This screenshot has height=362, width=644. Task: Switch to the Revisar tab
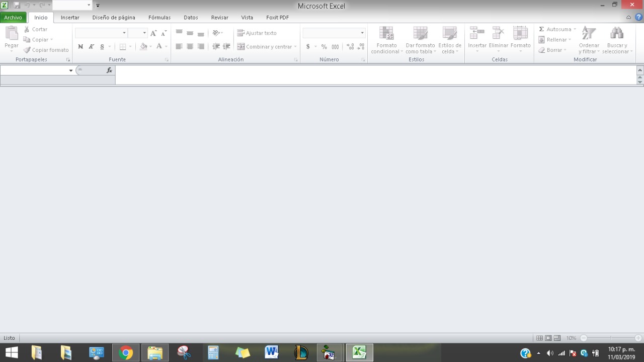[220, 18]
